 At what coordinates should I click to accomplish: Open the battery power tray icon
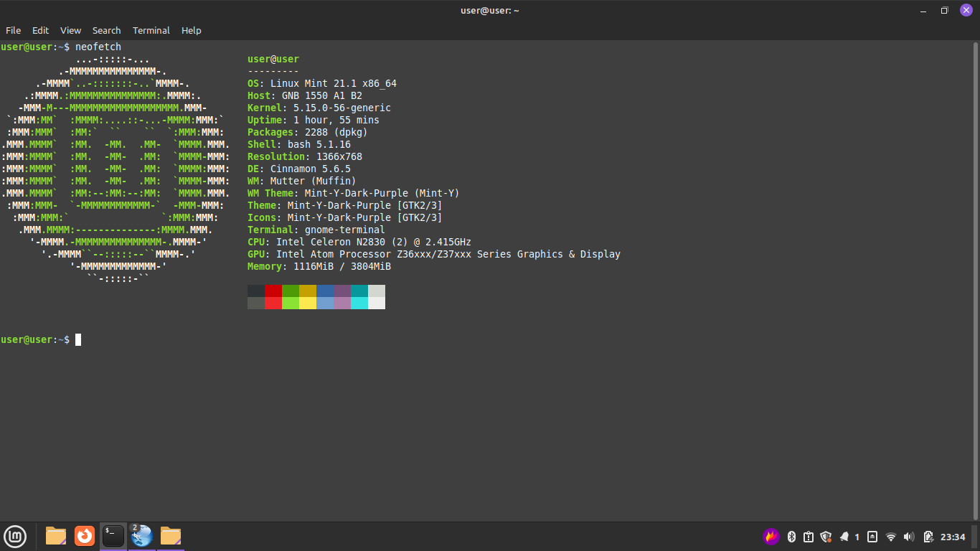point(928,537)
